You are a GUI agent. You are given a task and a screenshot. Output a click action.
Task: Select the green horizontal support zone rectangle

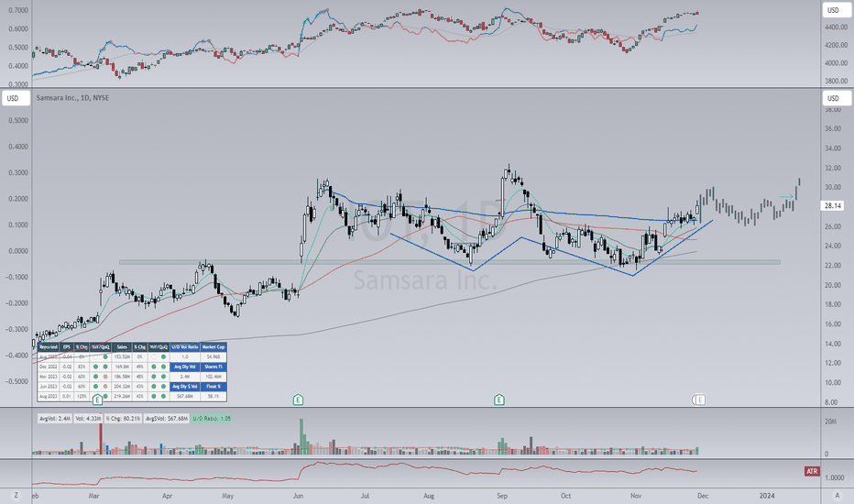click(x=450, y=262)
